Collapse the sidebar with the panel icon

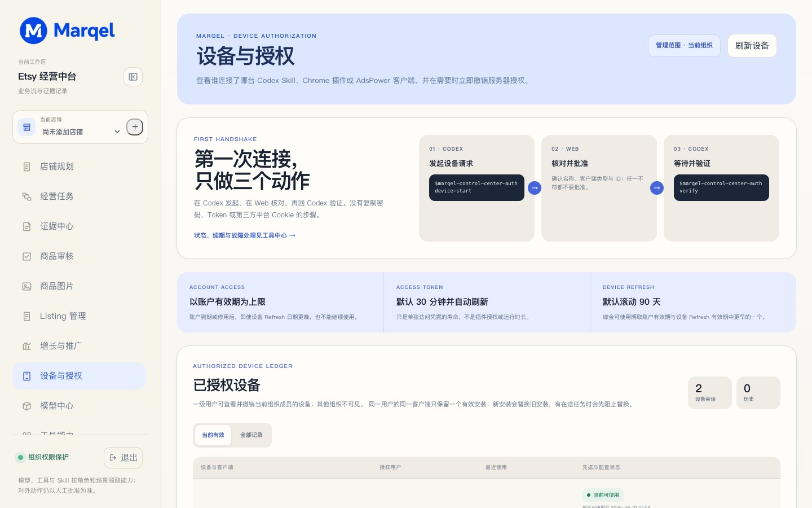click(x=133, y=77)
